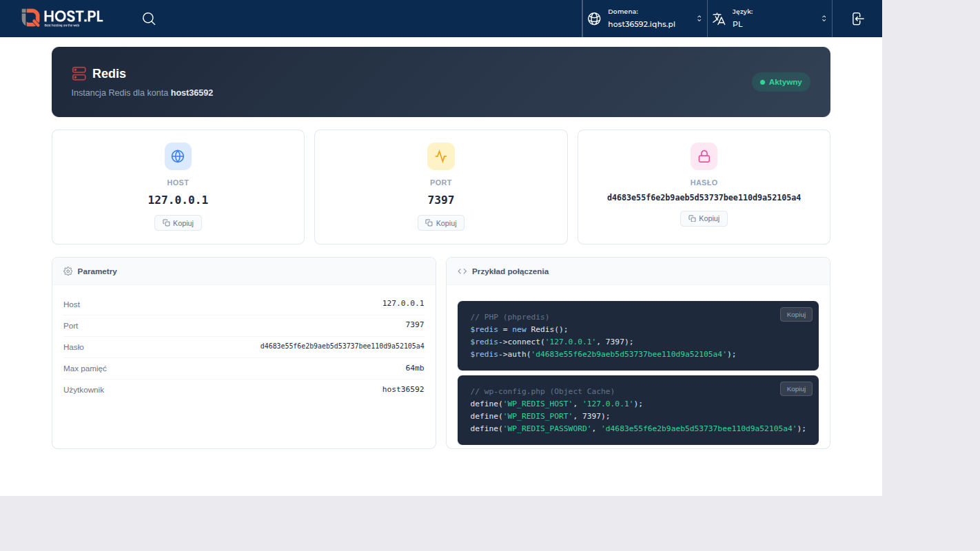
Task: Click the $redis->connect code line
Action: point(551,342)
